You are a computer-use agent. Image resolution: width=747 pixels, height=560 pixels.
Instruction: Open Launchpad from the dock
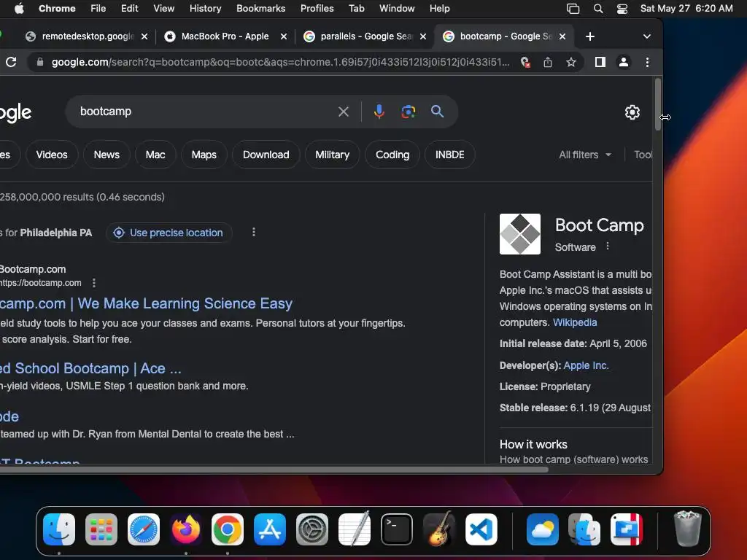point(101,529)
